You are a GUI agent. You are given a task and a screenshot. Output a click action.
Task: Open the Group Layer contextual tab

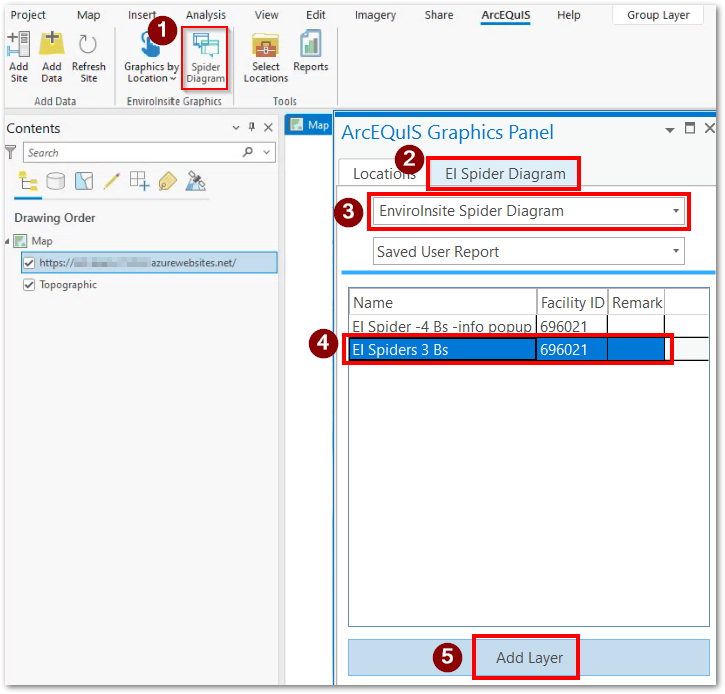tap(658, 15)
